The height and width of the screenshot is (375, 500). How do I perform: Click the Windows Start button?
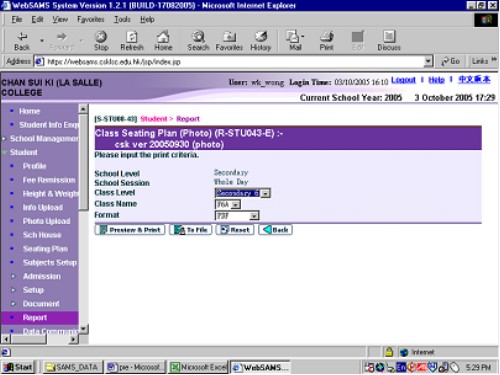[18, 367]
